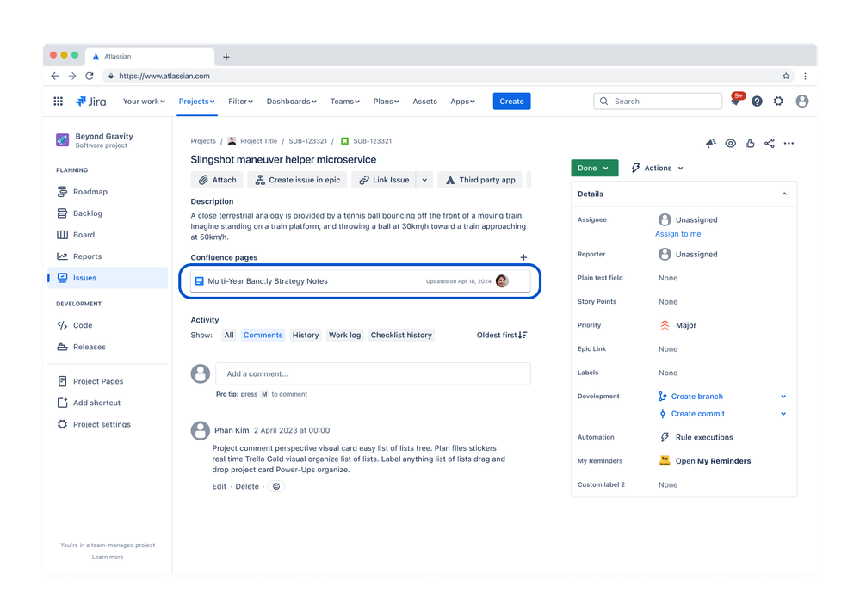The image size is (860, 616).
Task: Open Jira settings gear icon
Action: 778,101
